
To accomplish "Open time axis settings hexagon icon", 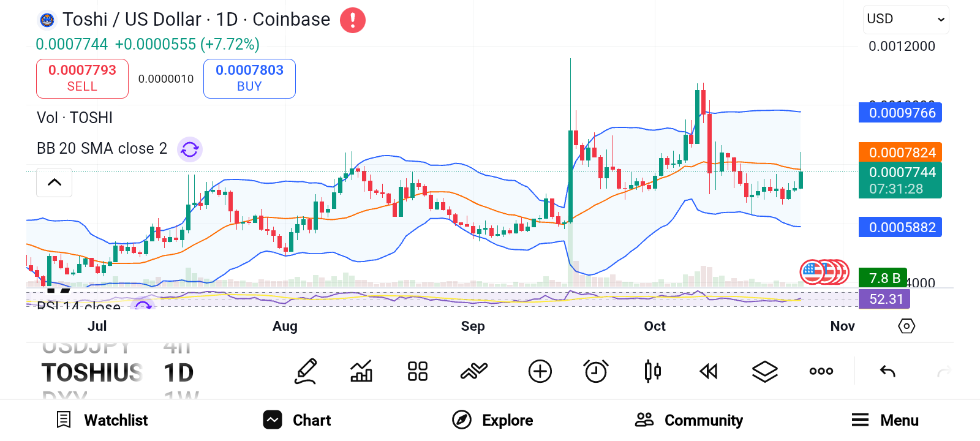I will 907,326.
